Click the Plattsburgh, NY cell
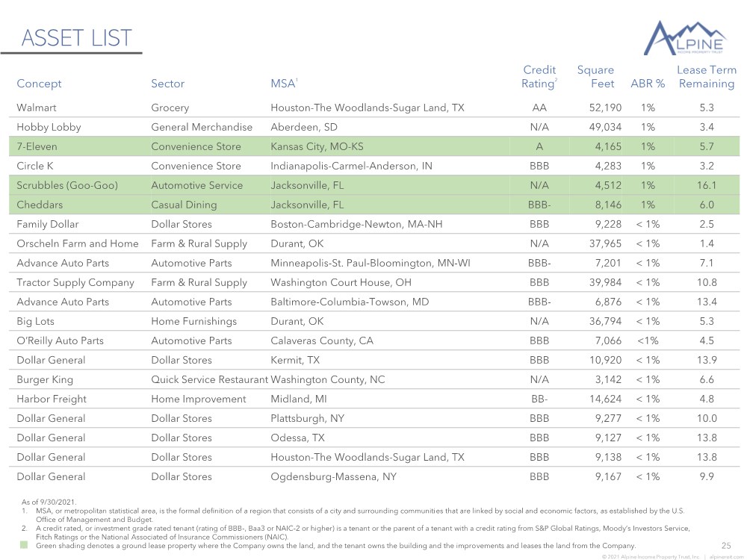 [x=307, y=419]
